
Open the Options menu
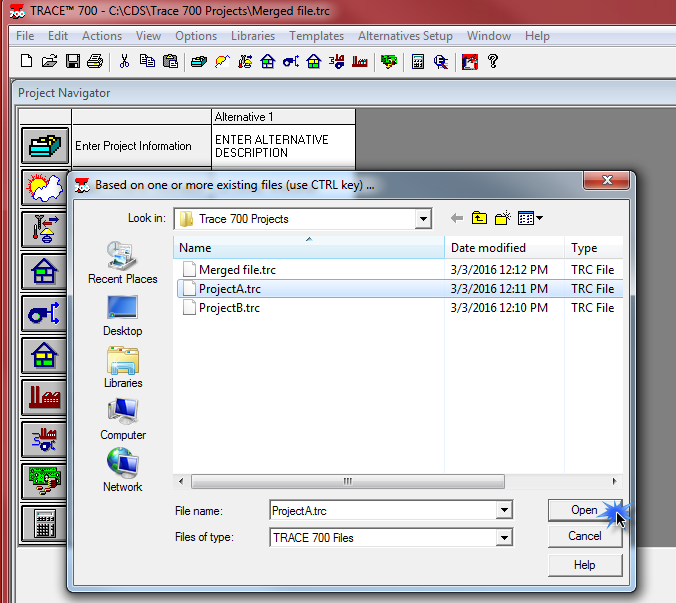click(x=196, y=36)
